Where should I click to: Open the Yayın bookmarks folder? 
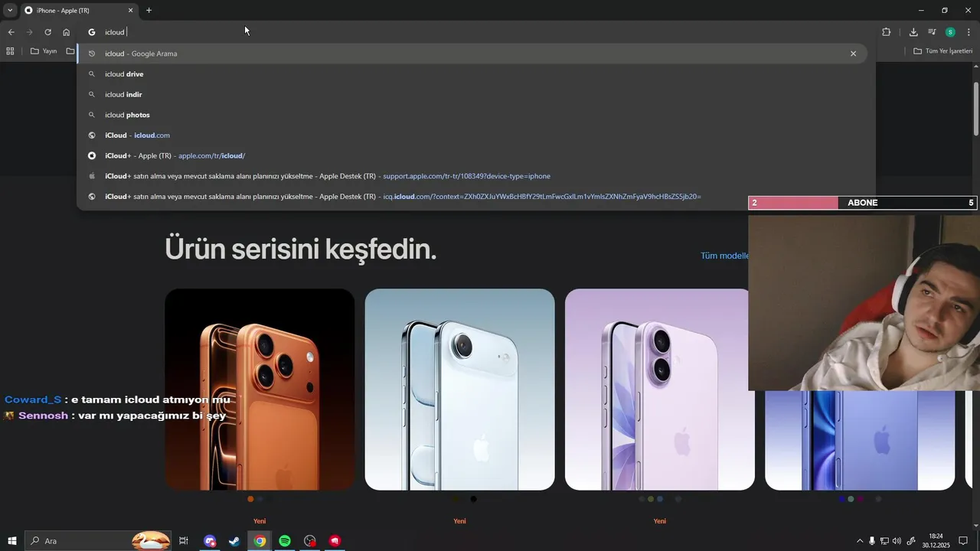point(44,51)
